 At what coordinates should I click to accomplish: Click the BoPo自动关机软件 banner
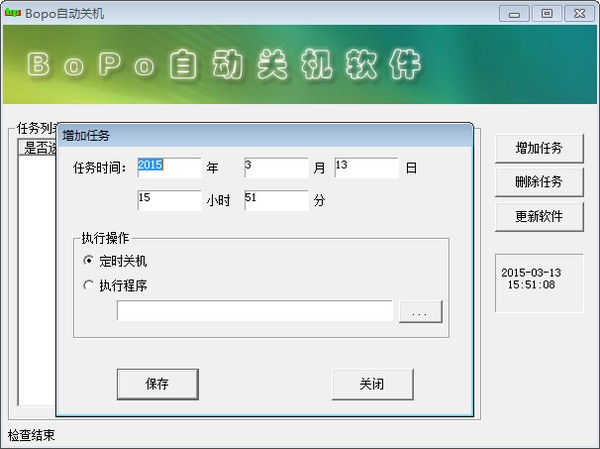[300, 64]
